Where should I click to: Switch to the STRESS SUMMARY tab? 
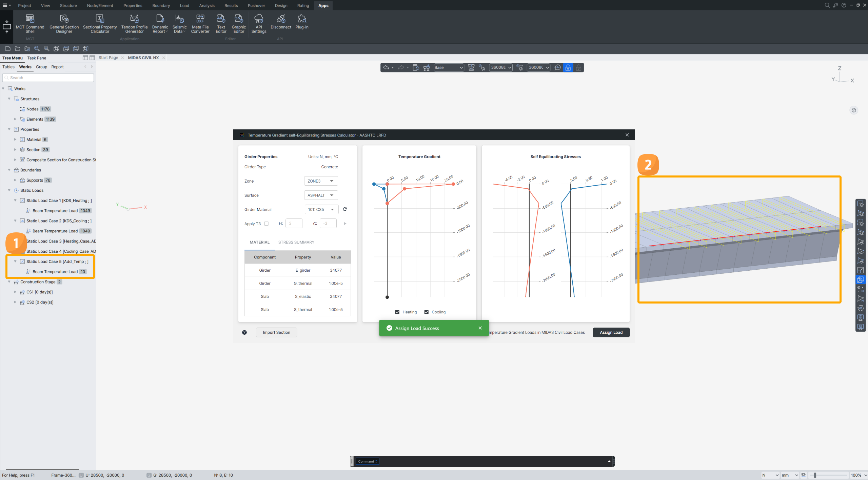[x=296, y=242]
